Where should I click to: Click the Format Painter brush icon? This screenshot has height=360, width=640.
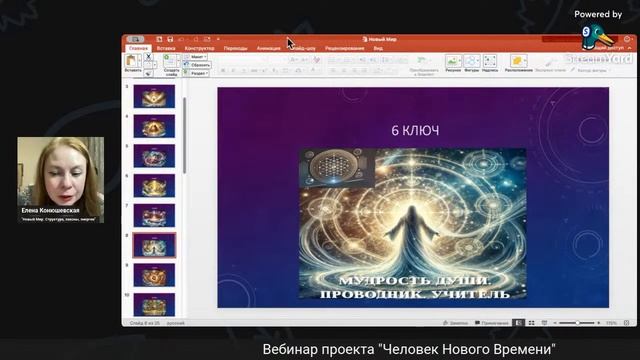pos(149,73)
